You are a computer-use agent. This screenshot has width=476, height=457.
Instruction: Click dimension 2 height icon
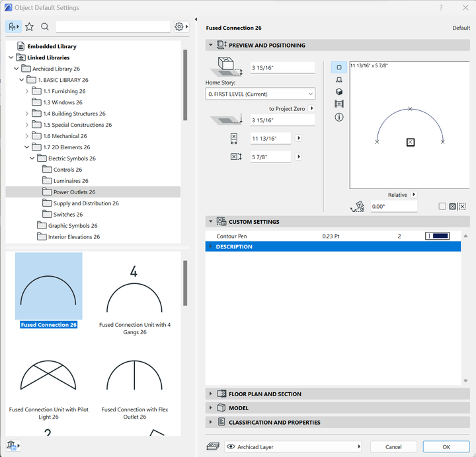pos(236,157)
